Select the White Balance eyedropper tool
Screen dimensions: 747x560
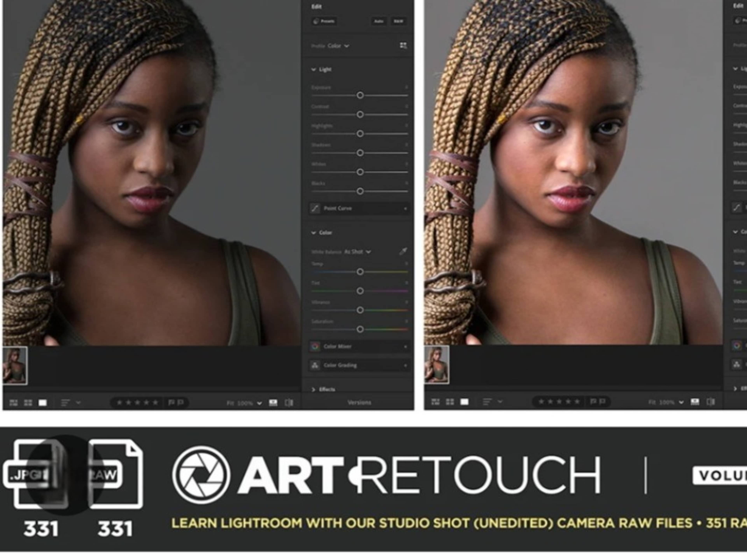coord(404,251)
